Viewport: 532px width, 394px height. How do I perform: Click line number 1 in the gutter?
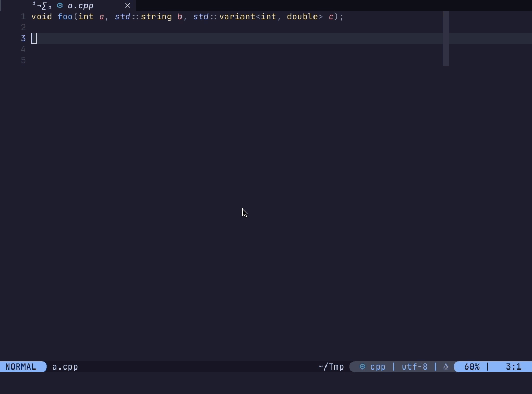click(23, 17)
